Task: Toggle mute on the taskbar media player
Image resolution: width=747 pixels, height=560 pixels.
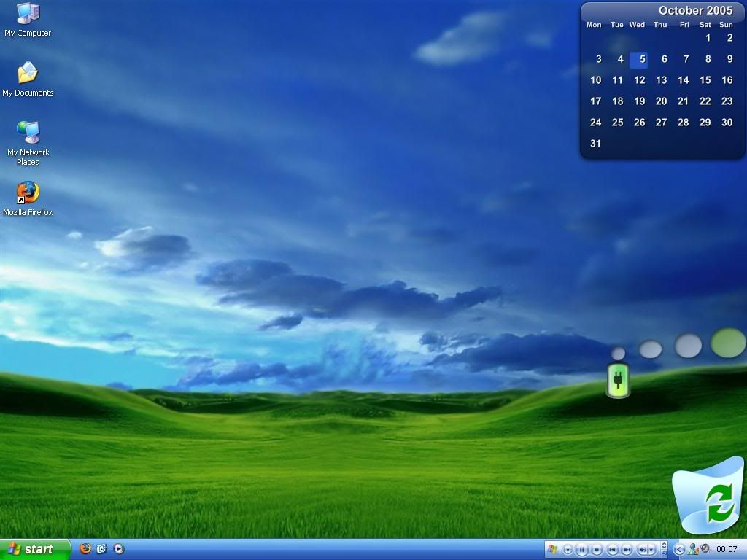Action: pyautogui.click(x=643, y=549)
